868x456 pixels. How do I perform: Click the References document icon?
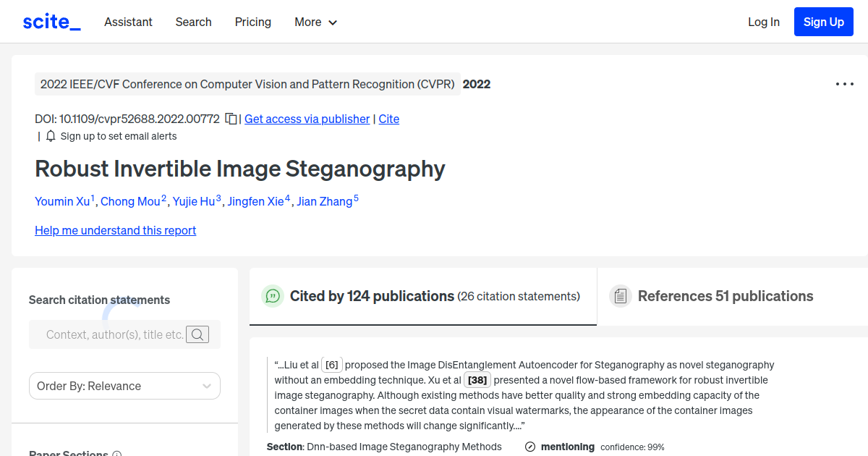point(620,295)
